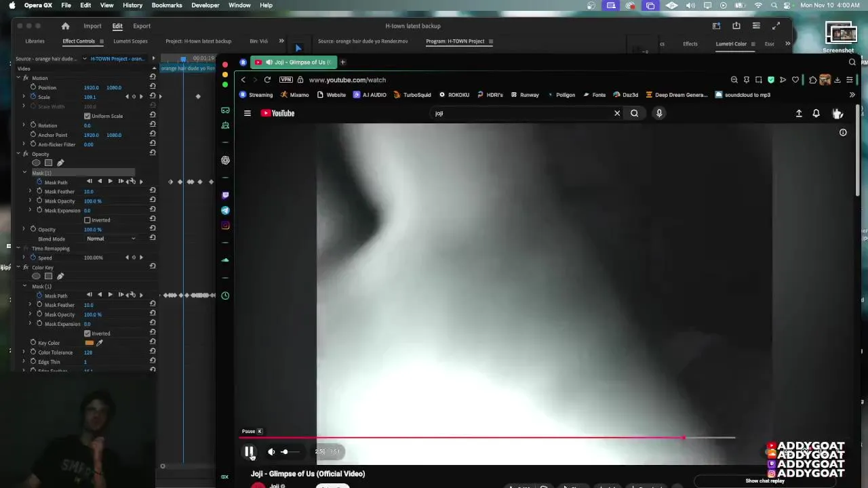Open Opera extensions cube icon
This screenshot has width=868, height=488.
pyautogui.click(x=813, y=80)
